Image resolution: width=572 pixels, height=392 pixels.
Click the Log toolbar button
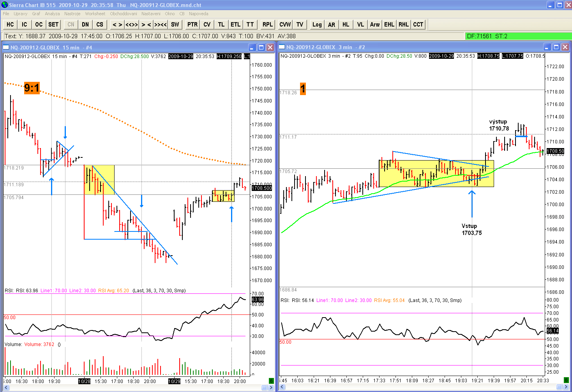coord(317,25)
